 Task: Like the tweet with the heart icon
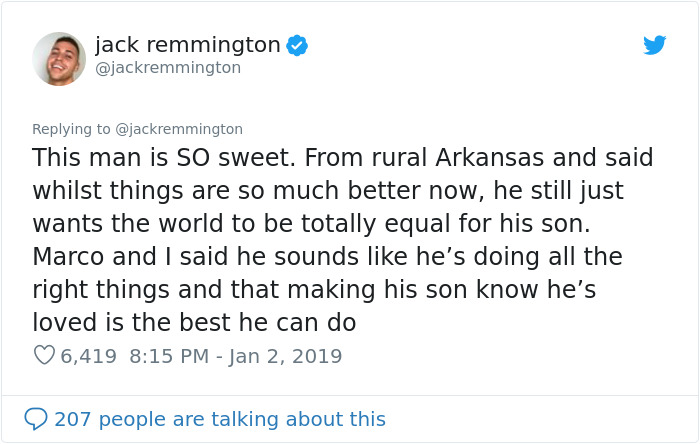(44, 355)
